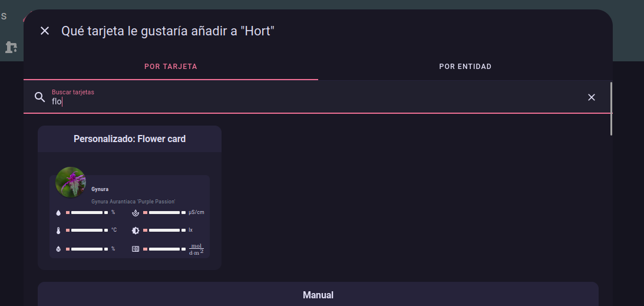Click the temperature °C level bar

(x=87, y=231)
